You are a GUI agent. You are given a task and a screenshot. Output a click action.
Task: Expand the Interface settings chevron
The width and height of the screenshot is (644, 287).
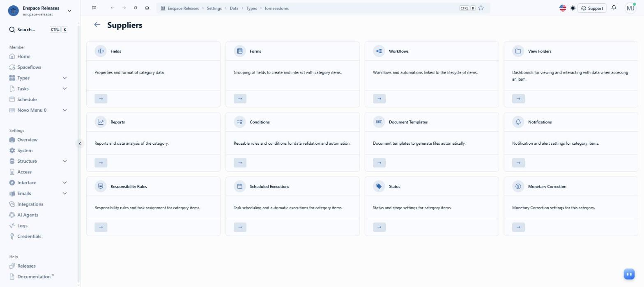pos(64,182)
